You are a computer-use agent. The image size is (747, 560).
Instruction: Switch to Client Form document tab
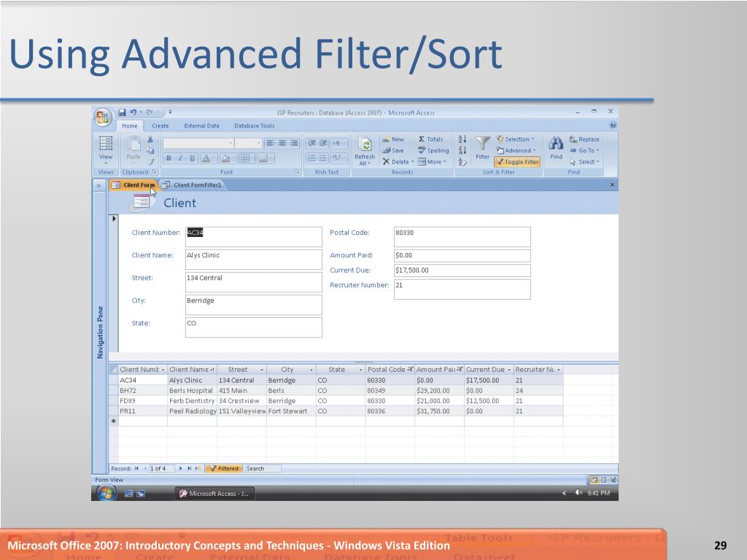coord(133,184)
